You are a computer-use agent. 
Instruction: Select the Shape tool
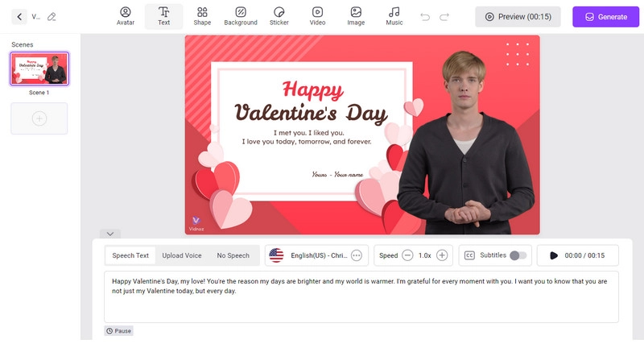(x=202, y=16)
